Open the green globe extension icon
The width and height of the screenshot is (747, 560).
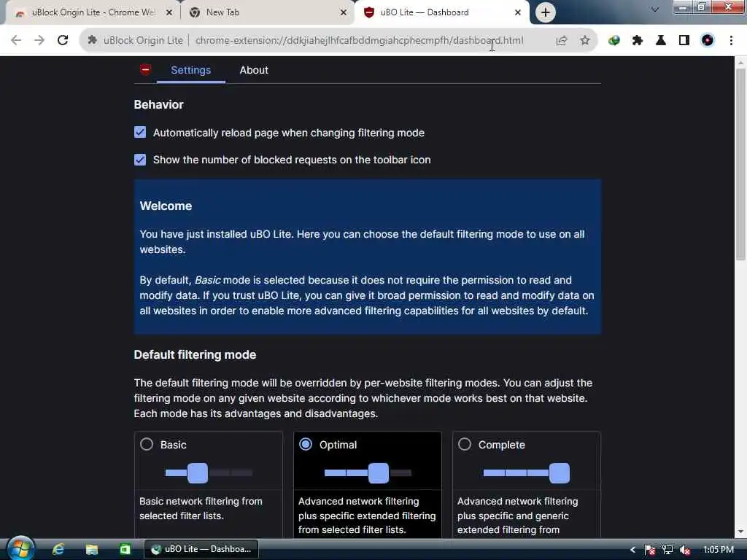pos(614,41)
